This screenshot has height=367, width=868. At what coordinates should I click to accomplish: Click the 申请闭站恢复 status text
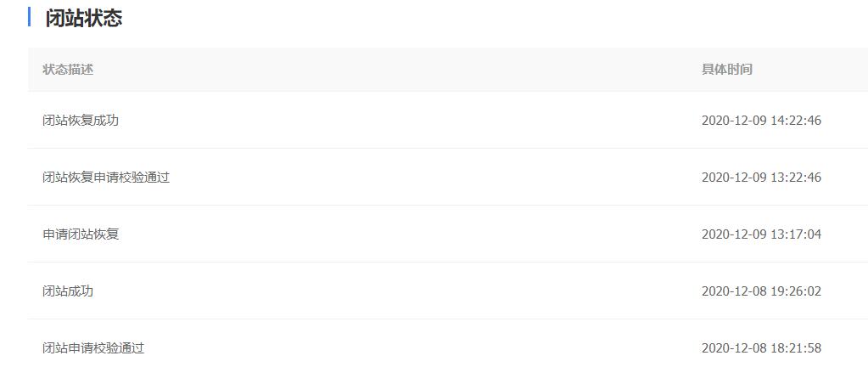(x=81, y=234)
